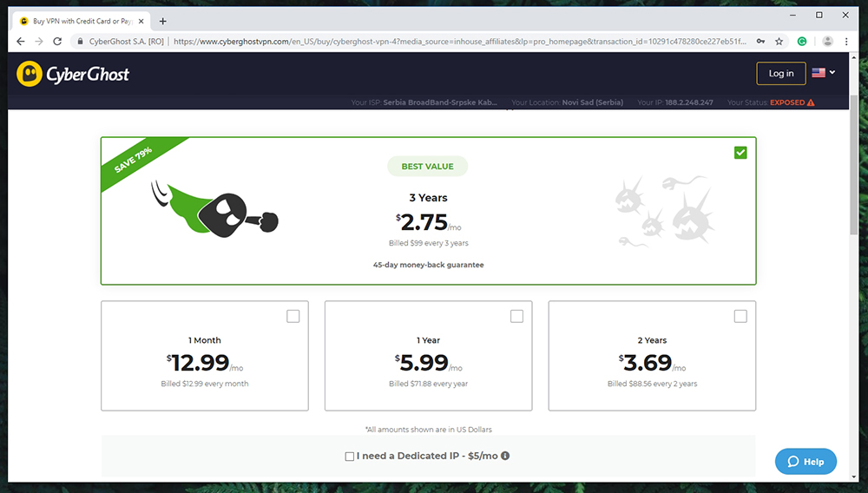Viewport: 868px width, 493px height.
Task: Click the '1 Month' plan title
Action: click(204, 339)
